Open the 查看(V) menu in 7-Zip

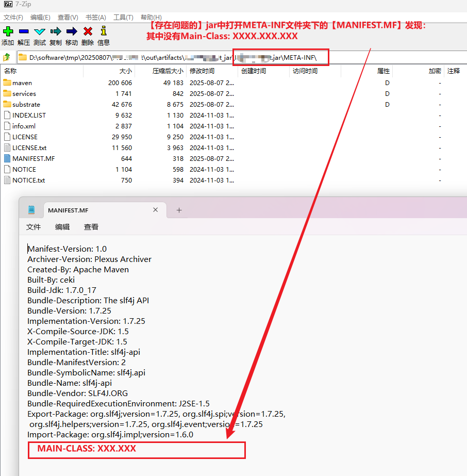coord(68,18)
